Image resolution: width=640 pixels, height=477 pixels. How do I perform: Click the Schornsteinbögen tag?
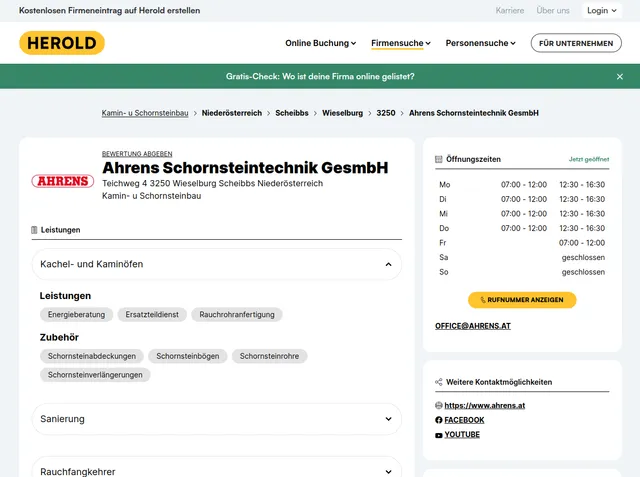tap(188, 356)
